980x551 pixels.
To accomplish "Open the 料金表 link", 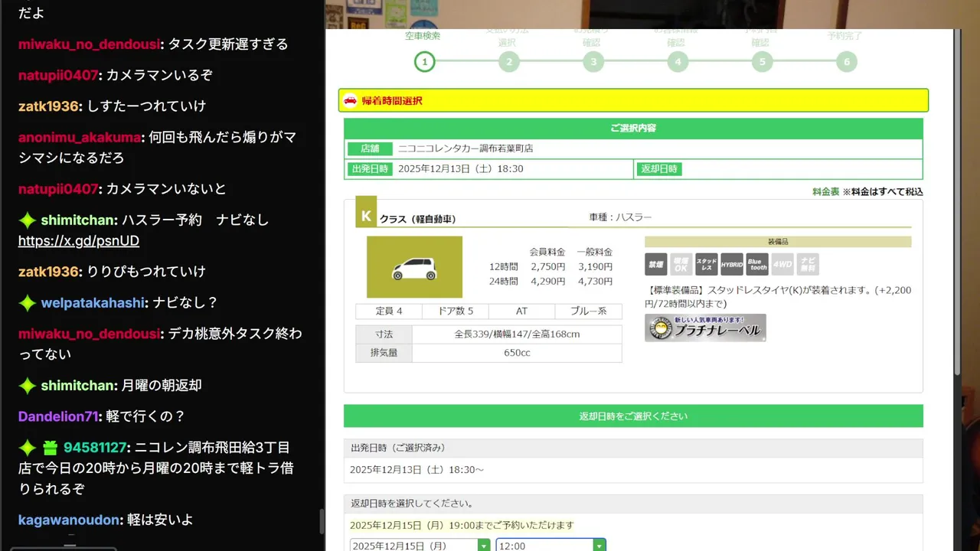I will click(x=825, y=191).
